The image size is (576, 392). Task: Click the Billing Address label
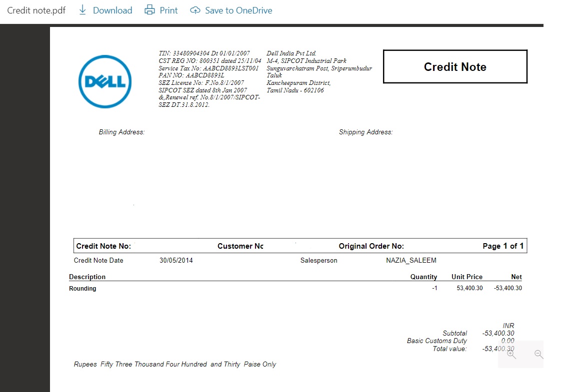(121, 132)
